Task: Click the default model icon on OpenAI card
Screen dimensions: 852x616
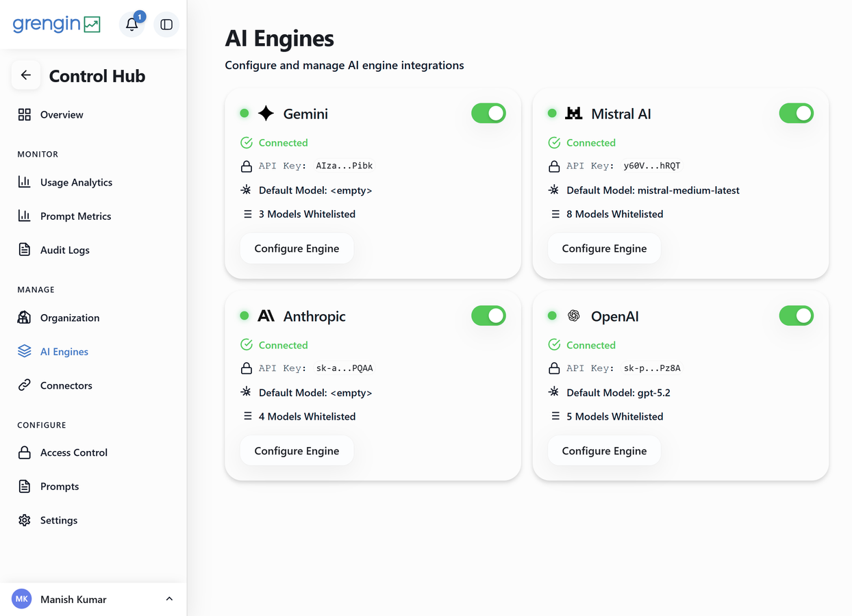Action: 554,392
